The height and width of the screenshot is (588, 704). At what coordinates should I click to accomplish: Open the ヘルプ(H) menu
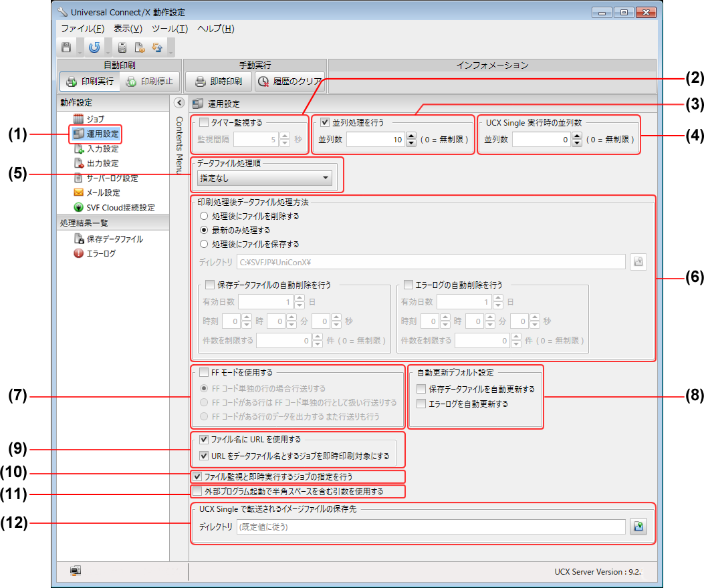point(215,29)
